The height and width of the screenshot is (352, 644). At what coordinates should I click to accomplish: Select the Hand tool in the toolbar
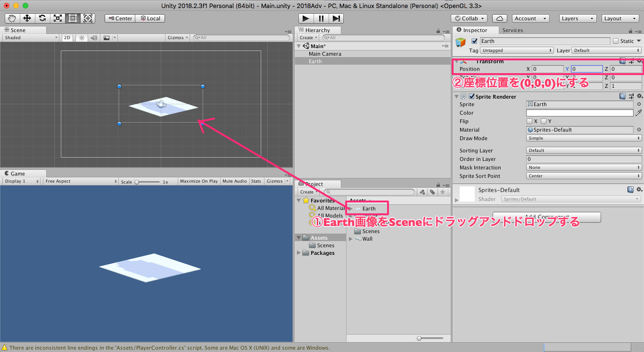[12, 18]
